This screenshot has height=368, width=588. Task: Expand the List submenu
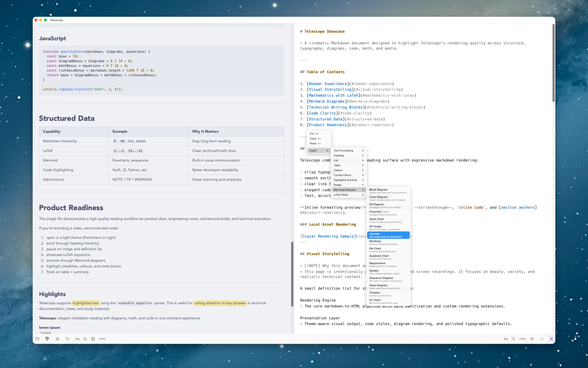(349, 160)
